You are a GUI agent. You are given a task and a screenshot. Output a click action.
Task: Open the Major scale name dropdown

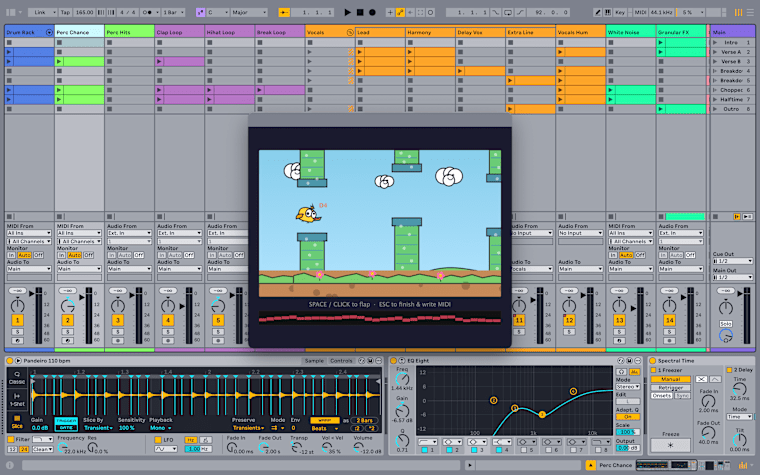coord(249,12)
